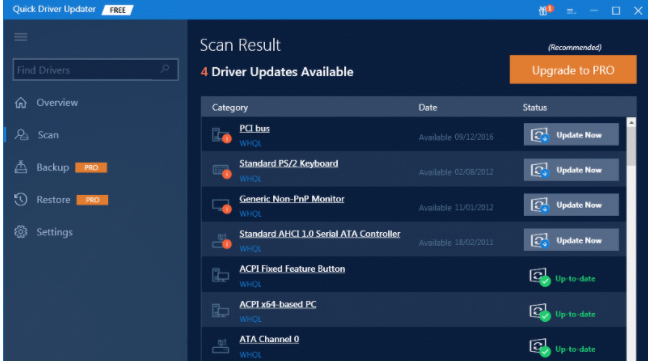
Task: Click the scroll up arrow of the results list
Action: (x=631, y=123)
